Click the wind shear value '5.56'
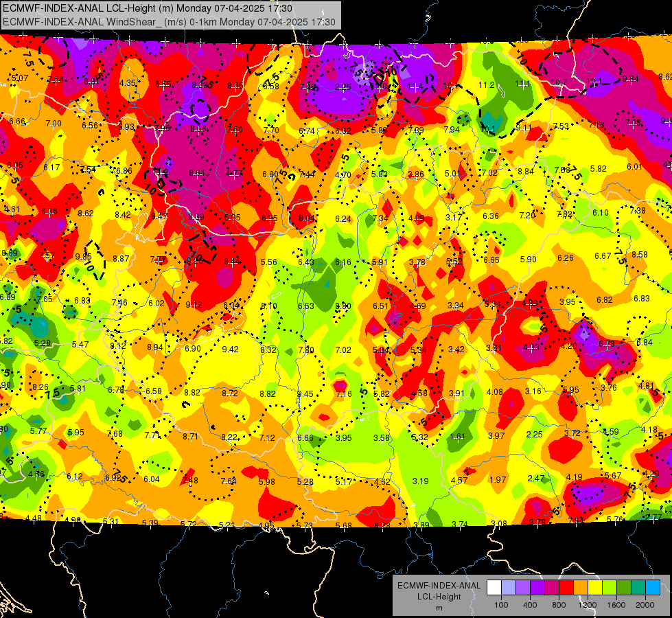 pos(268,262)
